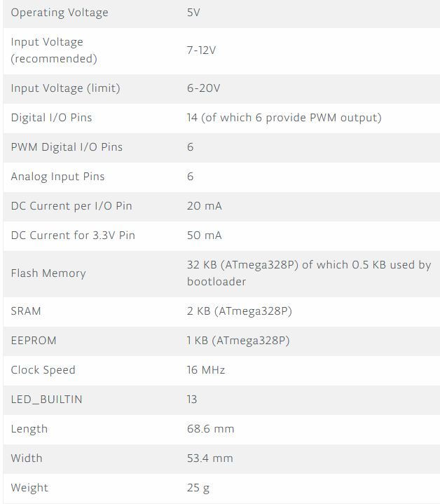Click the 68.6 mm length value
This screenshot has height=504, width=440.
[x=210, y=429]
